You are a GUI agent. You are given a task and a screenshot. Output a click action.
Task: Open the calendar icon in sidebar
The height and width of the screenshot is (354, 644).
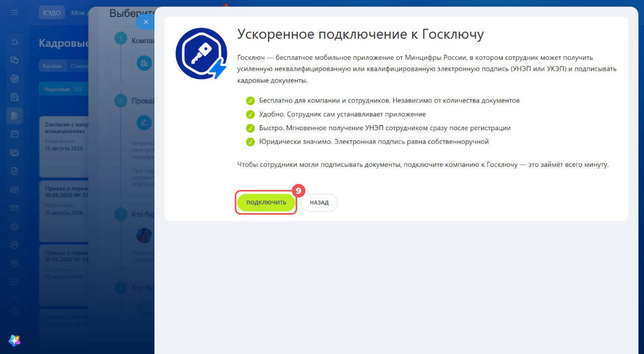click(15, 134)
